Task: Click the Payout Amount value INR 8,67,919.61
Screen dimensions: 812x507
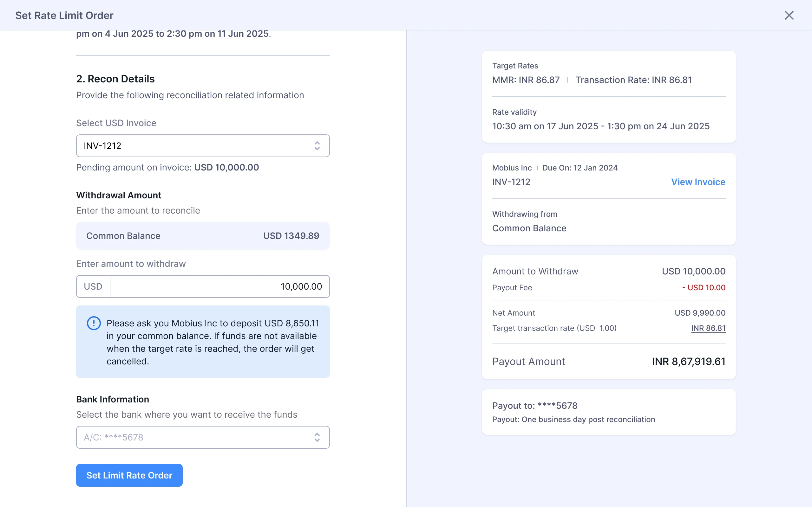Action: 688,361
